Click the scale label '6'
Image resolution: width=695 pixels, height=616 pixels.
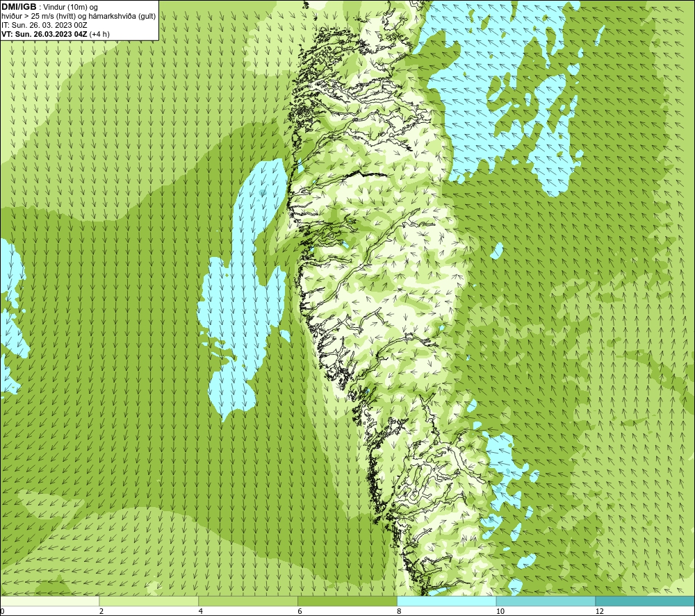click(300, 611)
